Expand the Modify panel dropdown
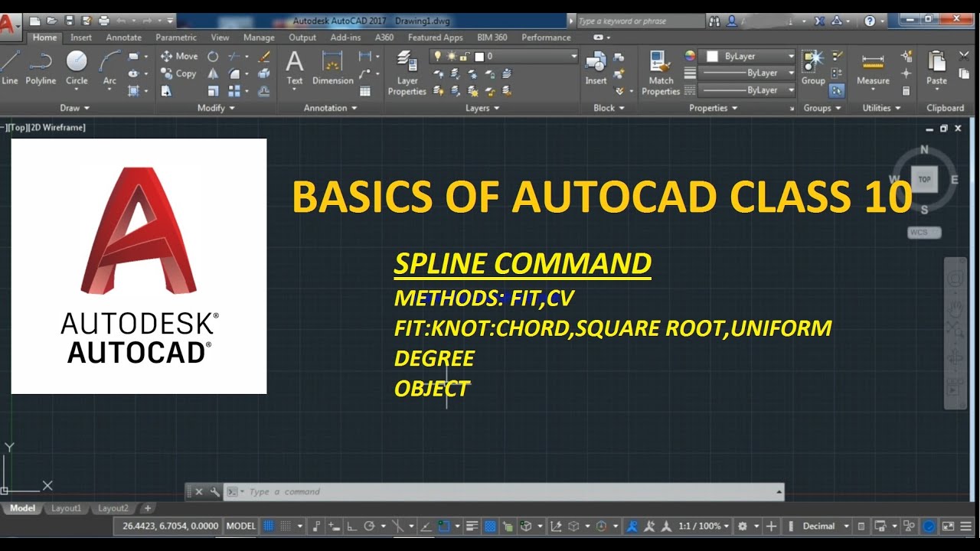 pos(216,108)
